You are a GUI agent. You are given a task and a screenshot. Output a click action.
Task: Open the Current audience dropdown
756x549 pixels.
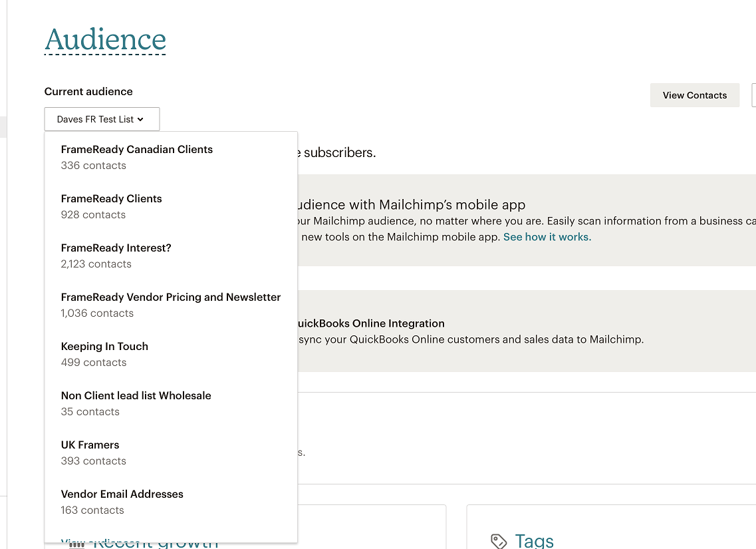point(102,119)
